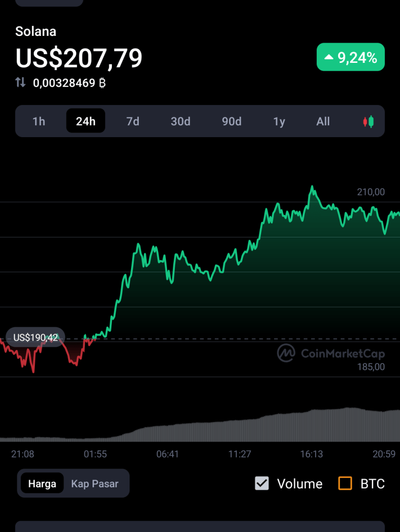Screen dimensions: 400x532
Task: Tap the BTC swap arrows icon
Action: click(20, 82)
